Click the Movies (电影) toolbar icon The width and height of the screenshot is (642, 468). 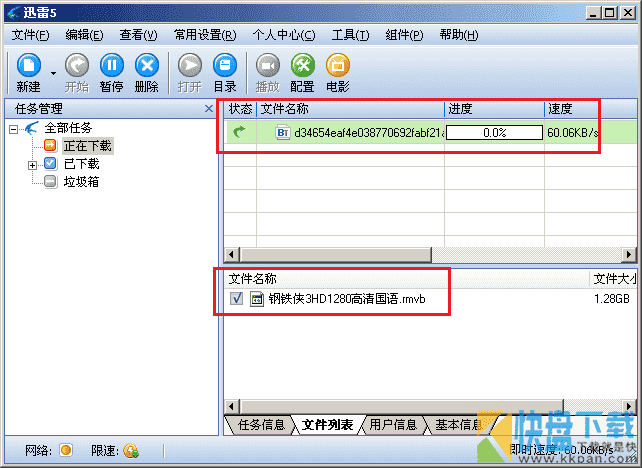338,65
